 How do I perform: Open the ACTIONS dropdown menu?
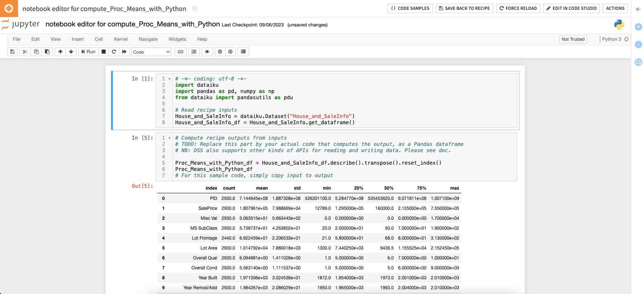(615, 8)
